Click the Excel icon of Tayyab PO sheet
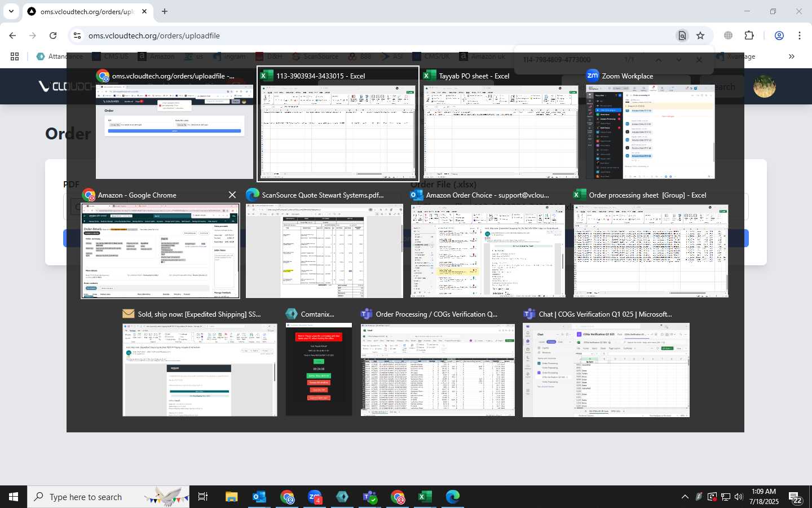This screenshot has height=508, width=812. click(430, 76)
